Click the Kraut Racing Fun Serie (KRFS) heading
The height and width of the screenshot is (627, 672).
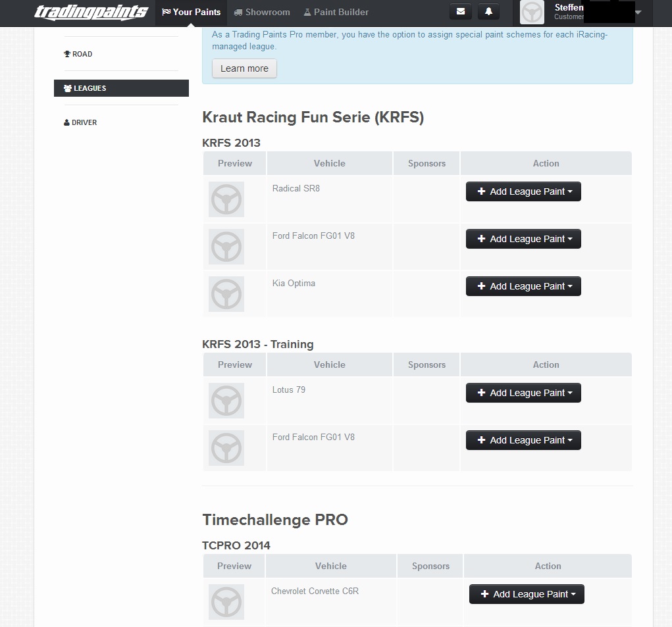point(313,117)
